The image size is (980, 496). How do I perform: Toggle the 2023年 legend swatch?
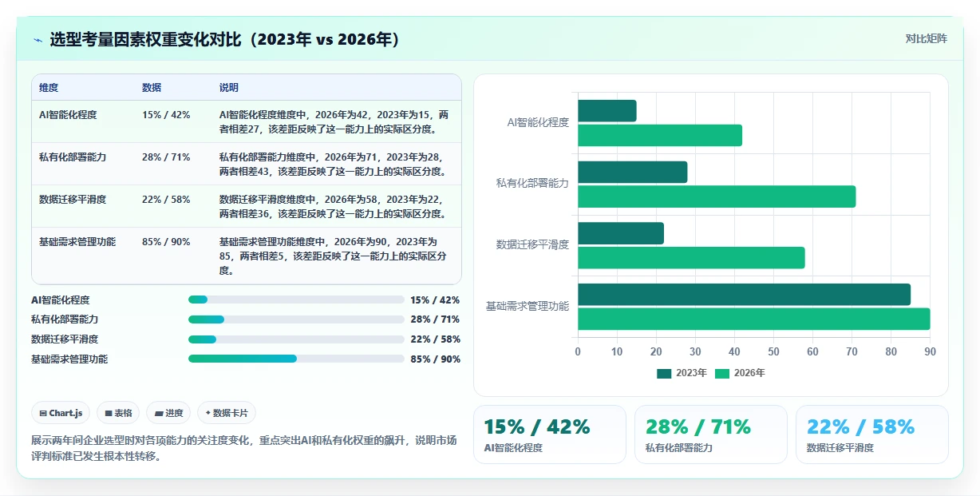click(x=665, y=373)
